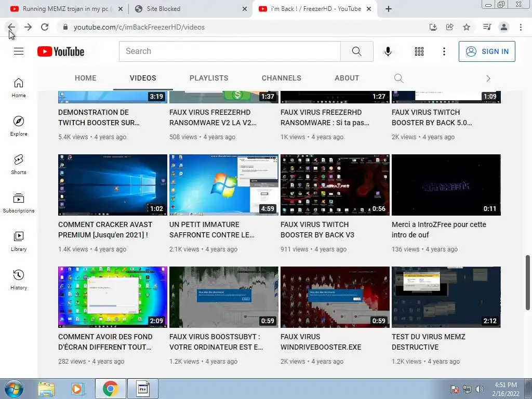Viewport: 532px width, 399px height.
Task: Click DEMONSTRATION DE TWITCH BOOSTER title link
Action: coord(99,117)
